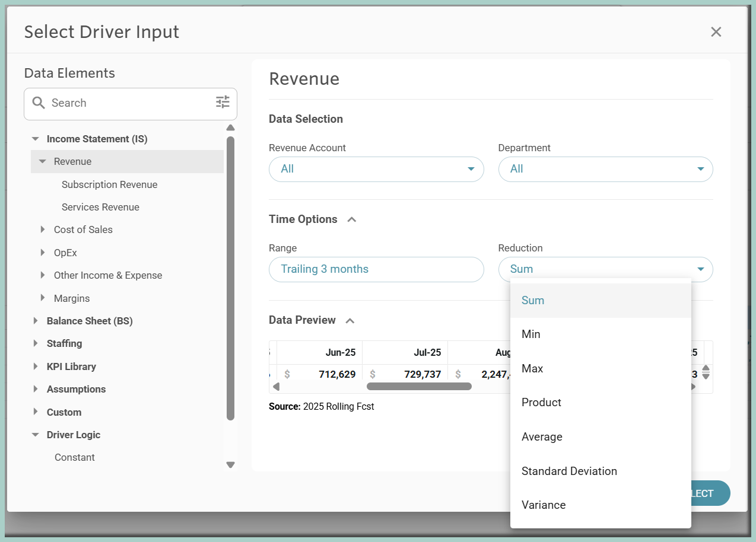Expand the Staffing node
756x542 pixels.
point(36,343)
